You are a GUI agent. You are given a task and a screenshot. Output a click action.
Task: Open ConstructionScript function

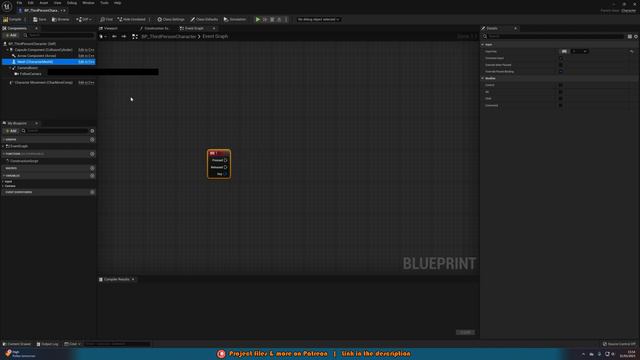click(24, 161)
